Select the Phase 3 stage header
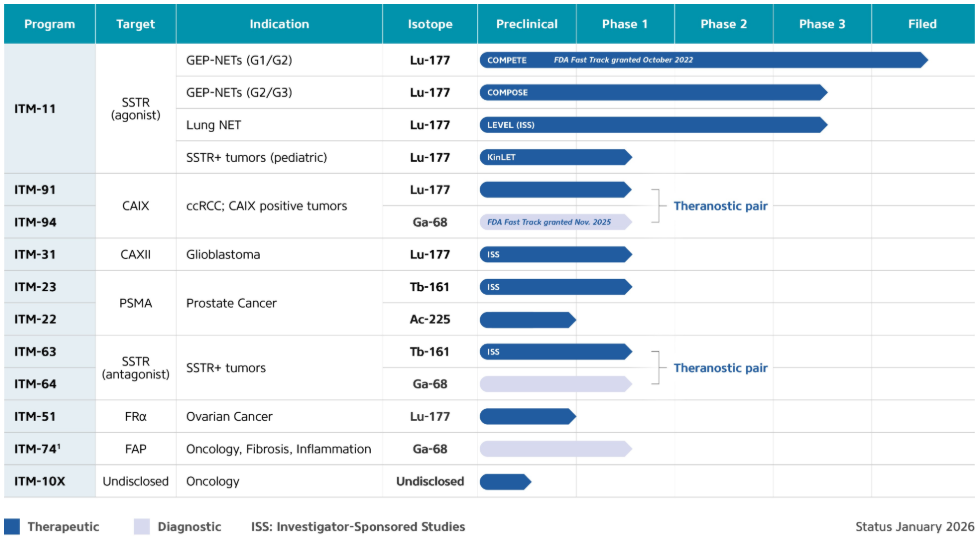The width and height of the screenshot is (978, 549). pyautogui.click(x=822, y=24)
